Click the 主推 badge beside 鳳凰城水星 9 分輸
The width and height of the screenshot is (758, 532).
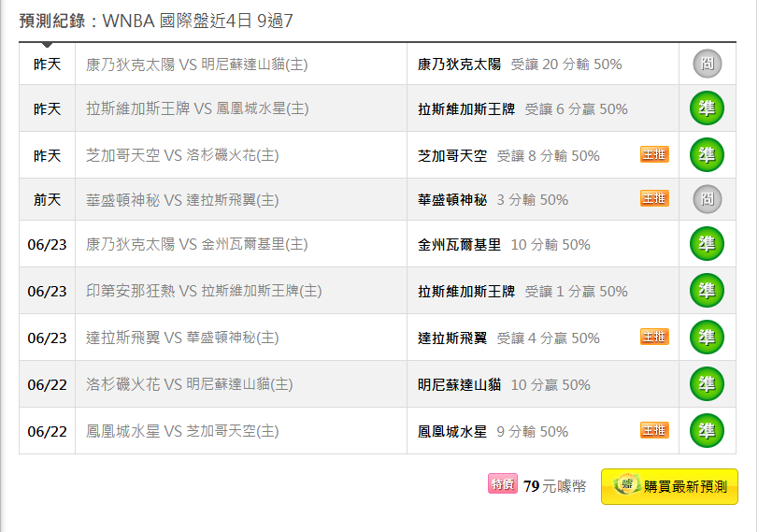(654, 430)
